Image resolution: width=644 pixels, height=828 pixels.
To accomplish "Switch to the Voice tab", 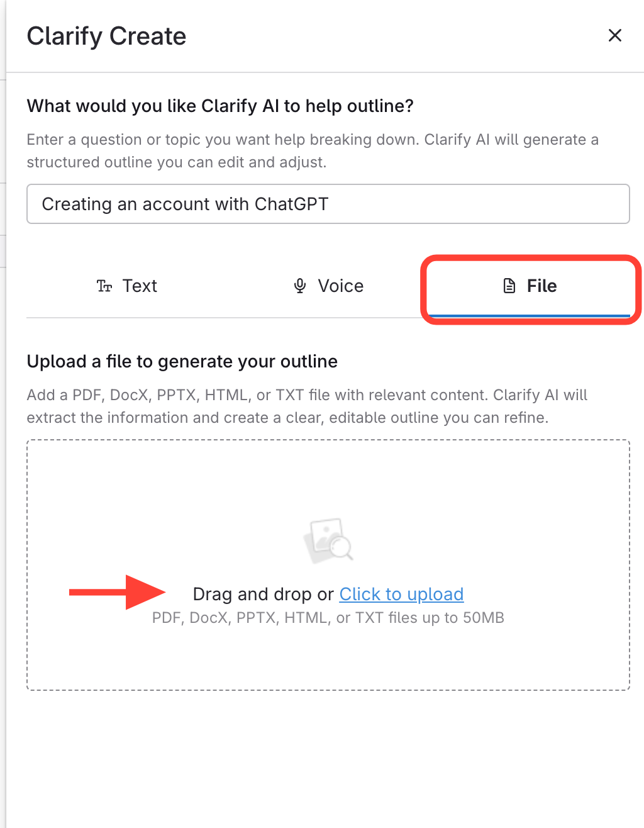I will pos(328,286).
